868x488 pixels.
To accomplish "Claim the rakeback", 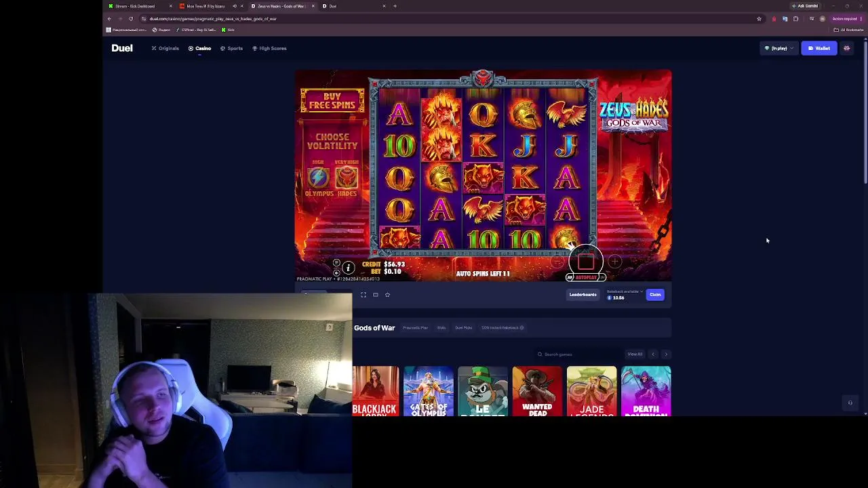I will [x=655, y=295].
